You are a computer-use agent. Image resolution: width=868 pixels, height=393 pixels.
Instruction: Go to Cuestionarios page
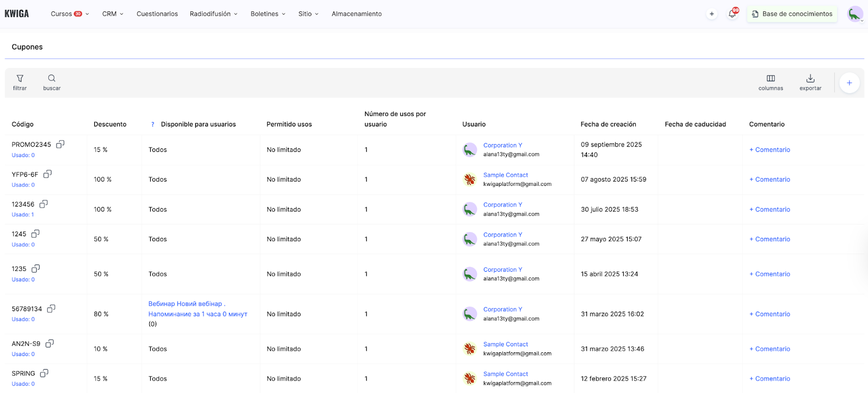click(x=157, y=14)
